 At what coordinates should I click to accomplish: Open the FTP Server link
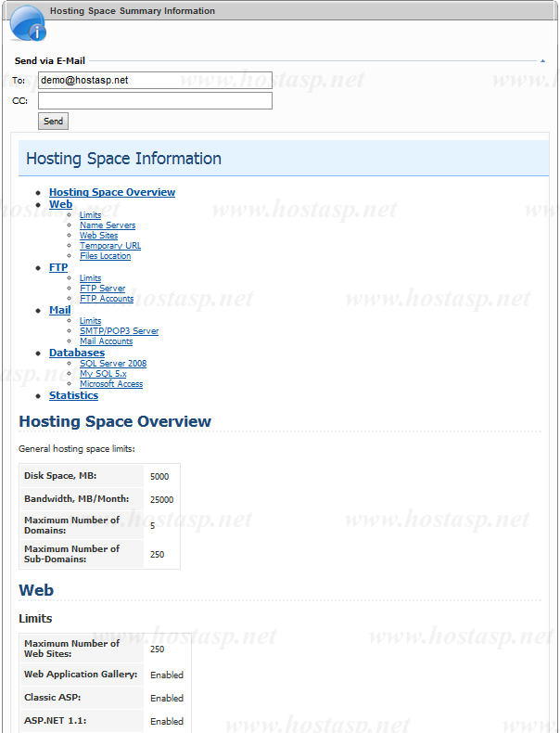coord(102,289)
